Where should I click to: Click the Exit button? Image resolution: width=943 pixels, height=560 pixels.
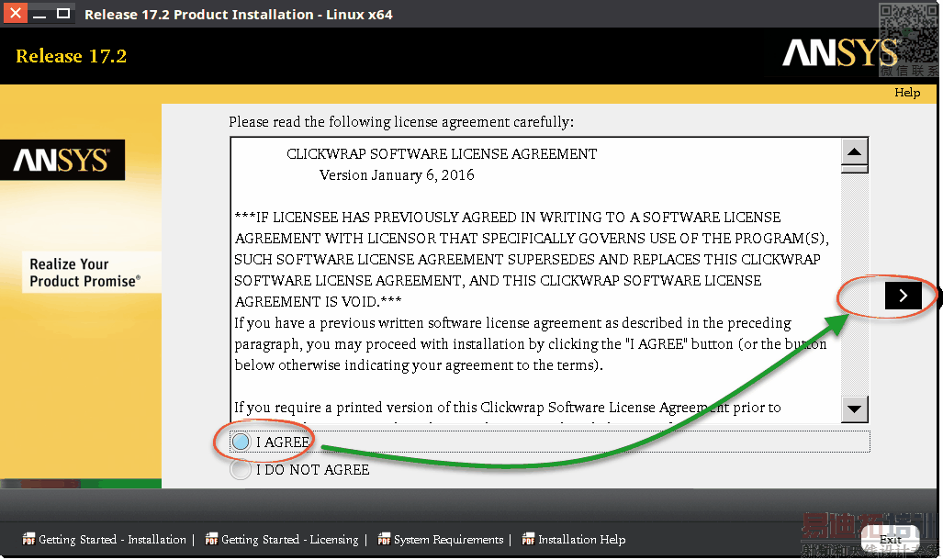click(x=890, y=540)
